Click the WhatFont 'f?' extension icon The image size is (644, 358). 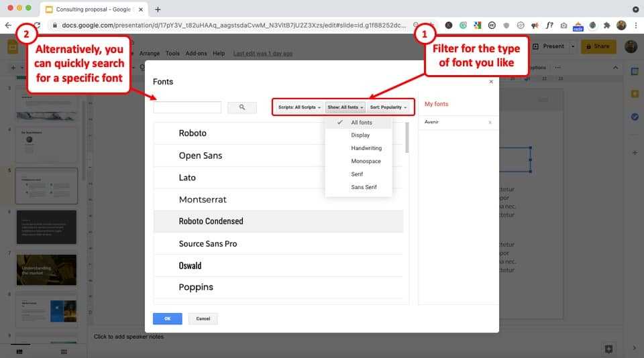[x=549, y=25]
